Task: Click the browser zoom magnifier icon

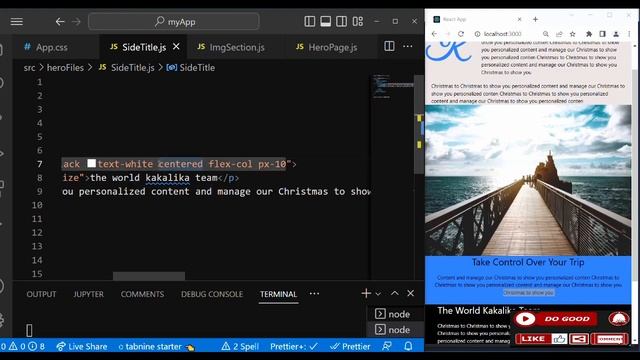Action: pos(545,34)
